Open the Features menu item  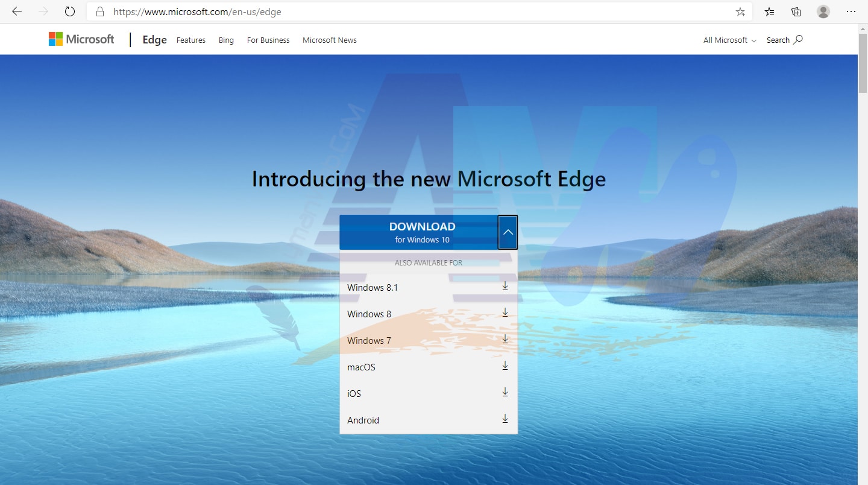click(191, 40)
